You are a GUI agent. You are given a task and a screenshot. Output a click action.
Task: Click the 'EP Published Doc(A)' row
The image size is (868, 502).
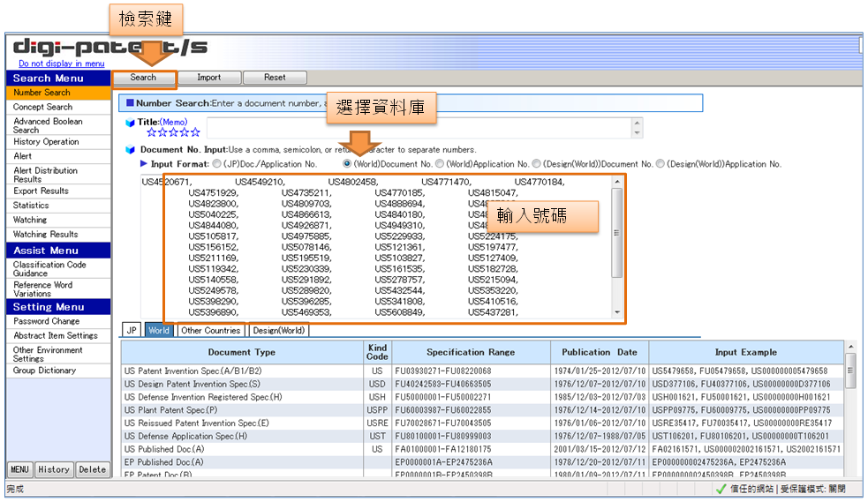pos(483,462)
